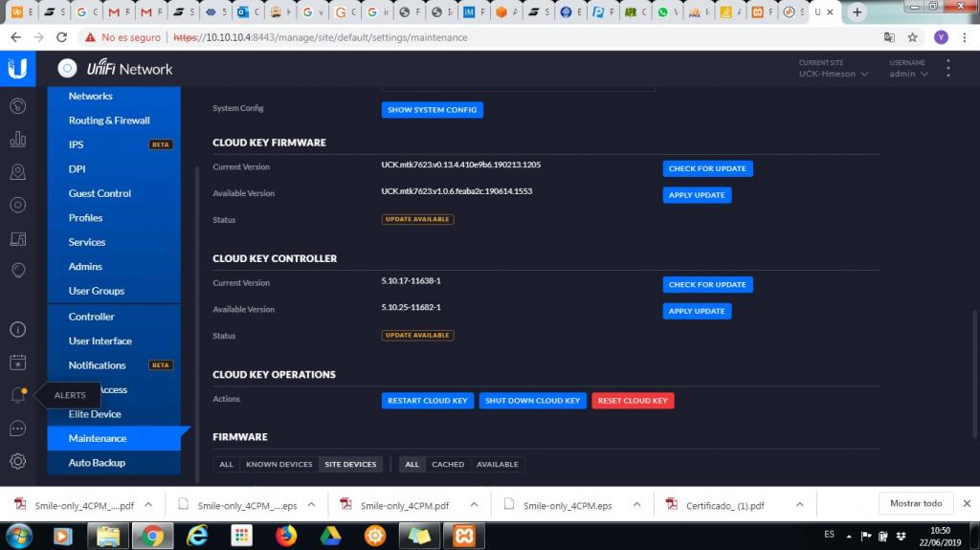Screen dimensions: 980x550
Task: Bookmark page with star icon
Action: (x=912, y=37)
